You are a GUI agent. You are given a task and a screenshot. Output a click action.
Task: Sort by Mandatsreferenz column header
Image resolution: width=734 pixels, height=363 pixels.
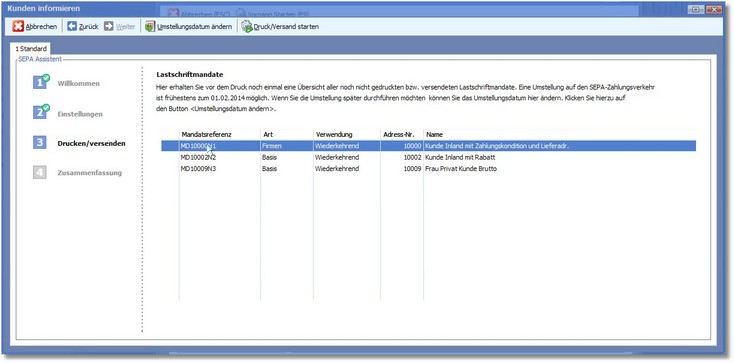click(x=220, y=134)
